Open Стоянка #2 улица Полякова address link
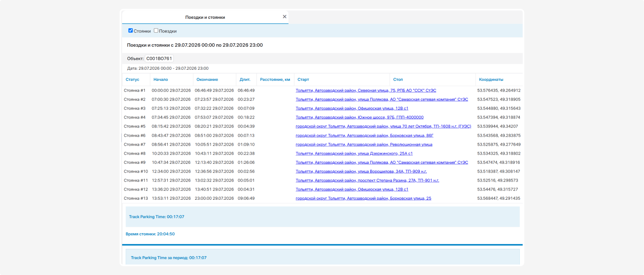The width and height of the screenshot is (644, 275). tap(382, 99)
